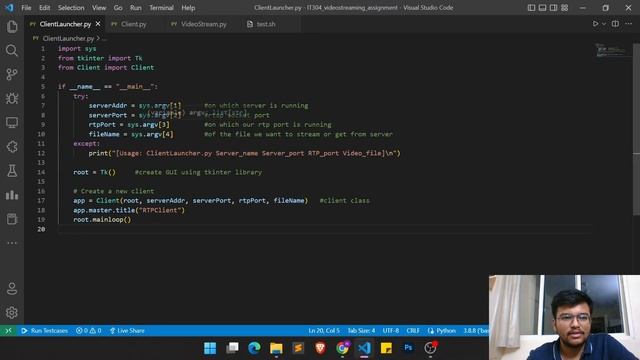Open Customize Layout icon in title bar
The height and width of the screenshot is (360, 640).
564,8
